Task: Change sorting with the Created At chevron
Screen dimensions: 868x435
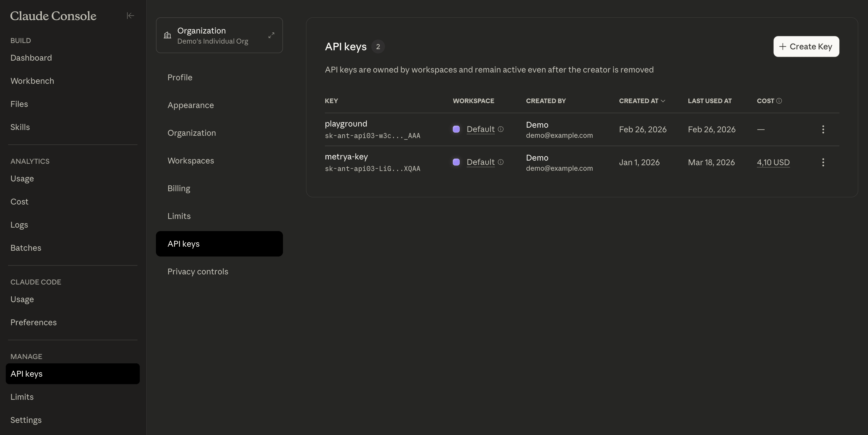Action: [x=663, y=101]
